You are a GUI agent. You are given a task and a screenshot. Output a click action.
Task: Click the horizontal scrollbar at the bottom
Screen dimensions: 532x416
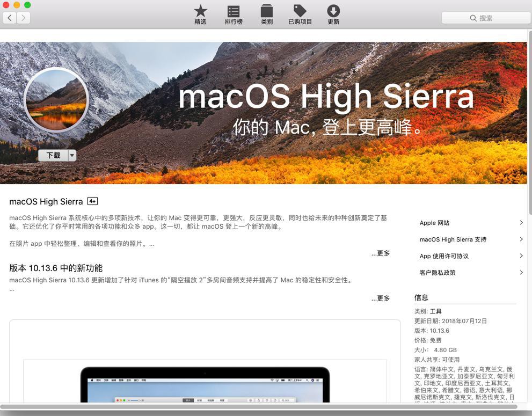point(259,406)
